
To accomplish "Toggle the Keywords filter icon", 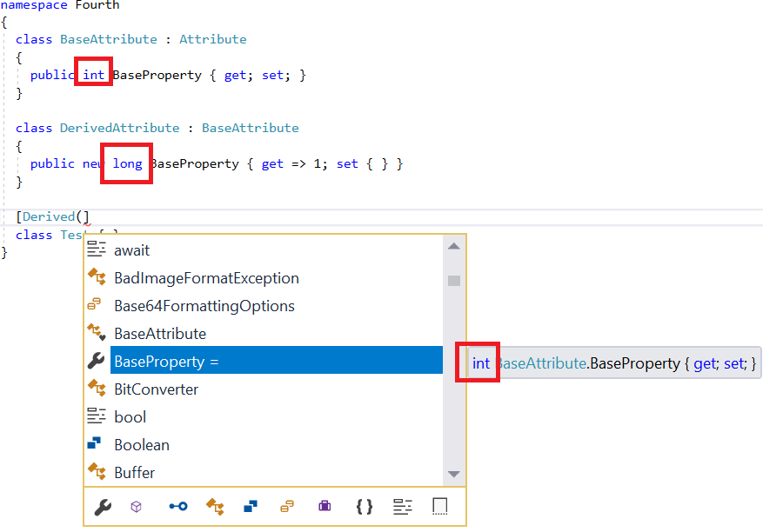I will point(403,507).
